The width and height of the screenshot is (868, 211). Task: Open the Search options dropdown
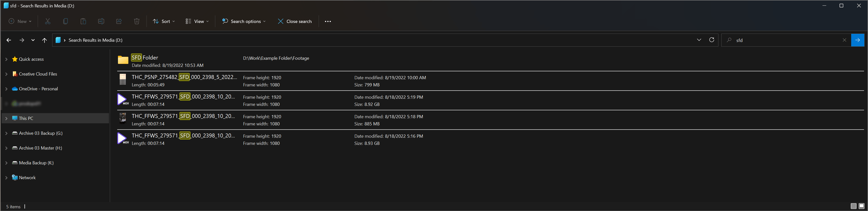pyautogui.click(x=244, y=21)
